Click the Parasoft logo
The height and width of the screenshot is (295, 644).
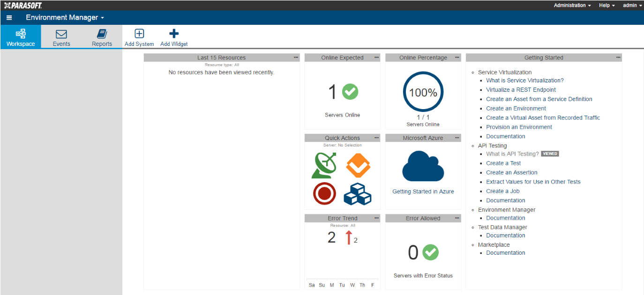pyautogui.click(x=23, y=5)
